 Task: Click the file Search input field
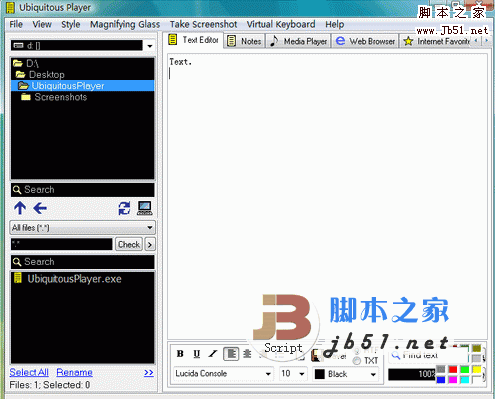(x=83, y=262)
